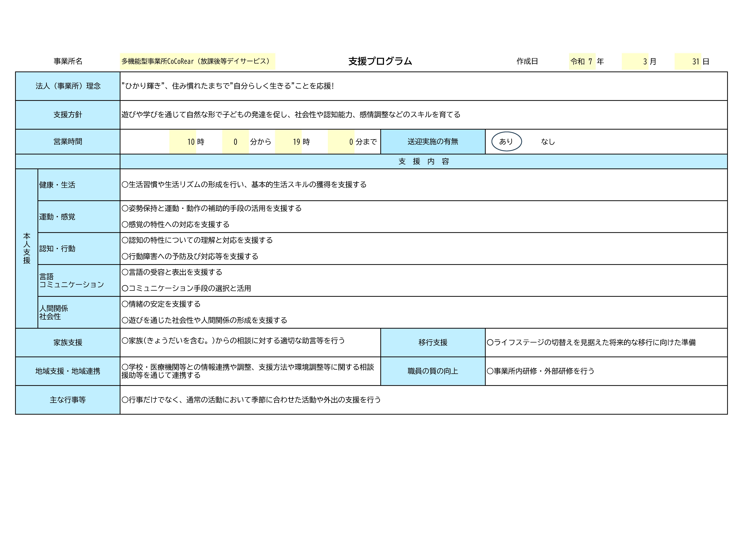This screenshot has height=534, width=756.
Task: Click the 職員の質の向上 header cell
Action: (433, 371)
